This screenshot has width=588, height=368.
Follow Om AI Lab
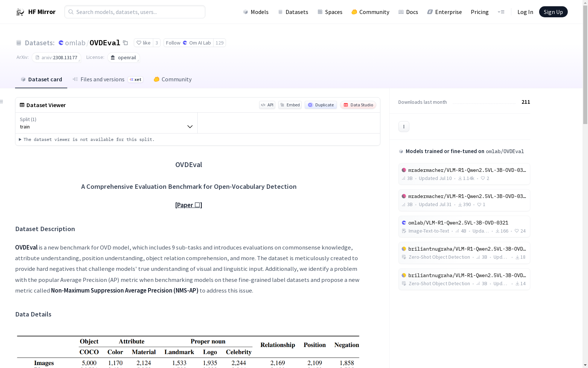(x=188, y=43)
